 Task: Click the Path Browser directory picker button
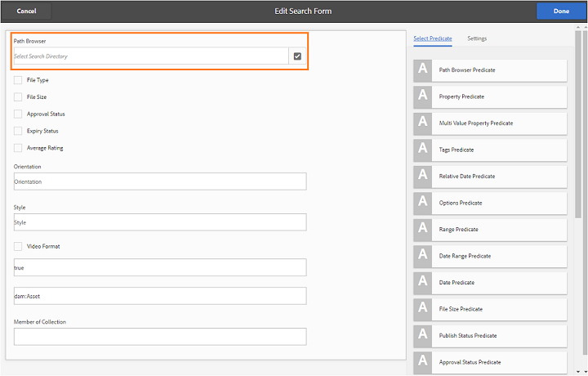click(x=297, y=56)
